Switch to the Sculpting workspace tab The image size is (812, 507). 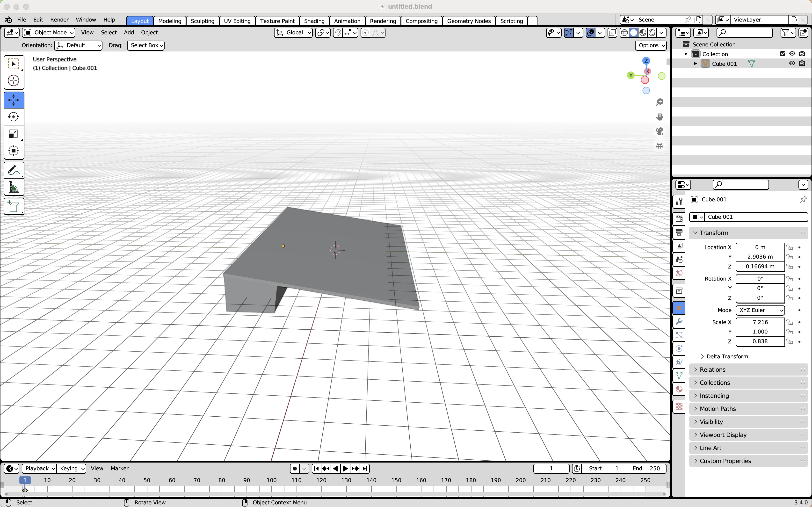point(202,21)
